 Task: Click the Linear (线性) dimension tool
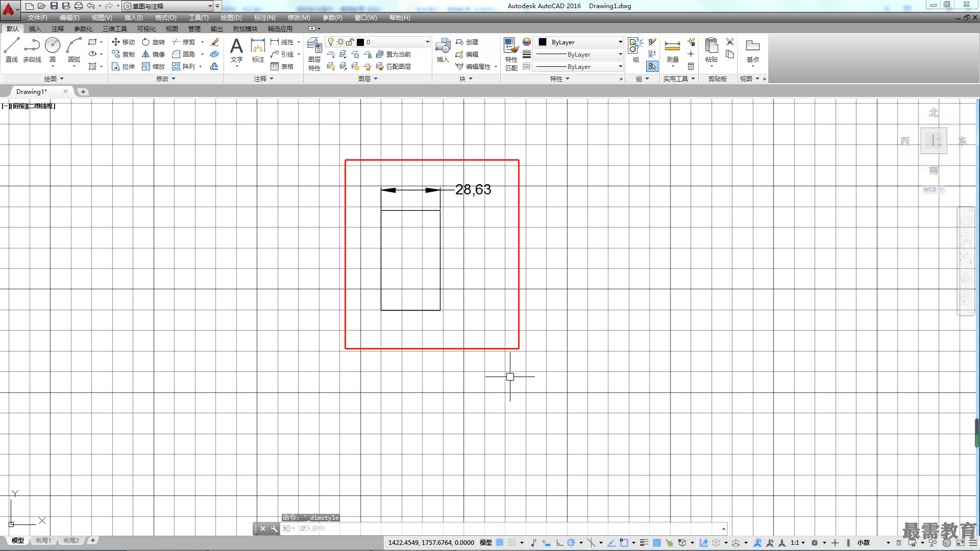click(x=282, y=42)
